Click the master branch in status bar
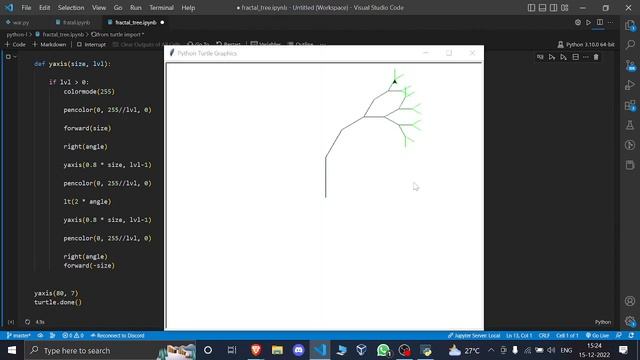This screenshot has width=640, height=360. 18,336
